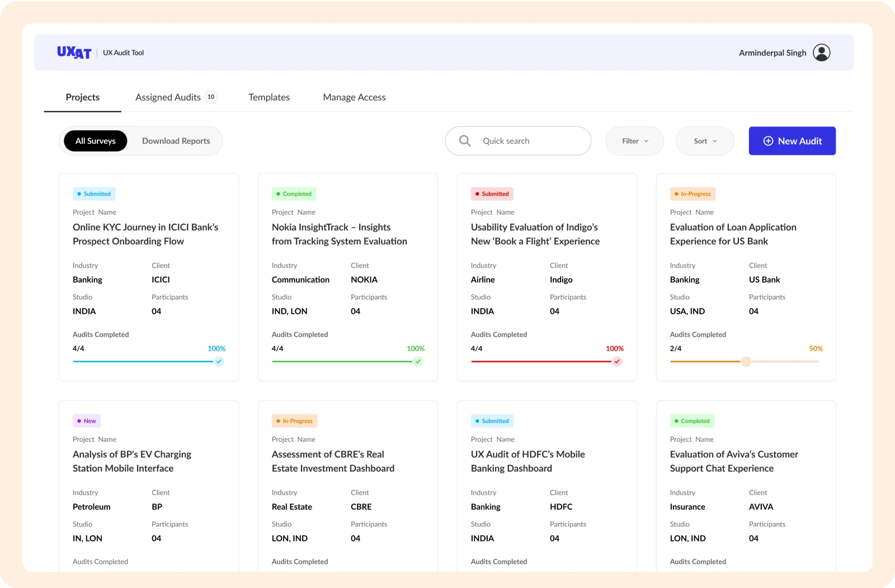Open the Nokia InsightTrack project title
Image resolution: width=895 pixels, height=588 pixels.
tap(339, 234)
